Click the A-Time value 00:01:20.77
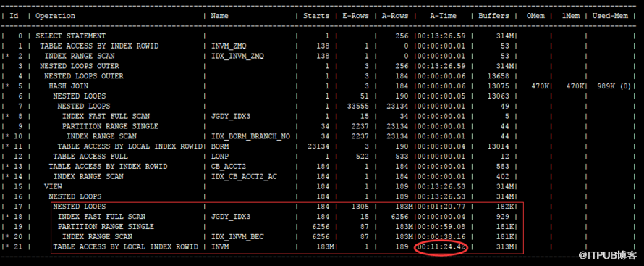Image resolution: width=644 pixels, height=266 pixels. tap(441, 207)
